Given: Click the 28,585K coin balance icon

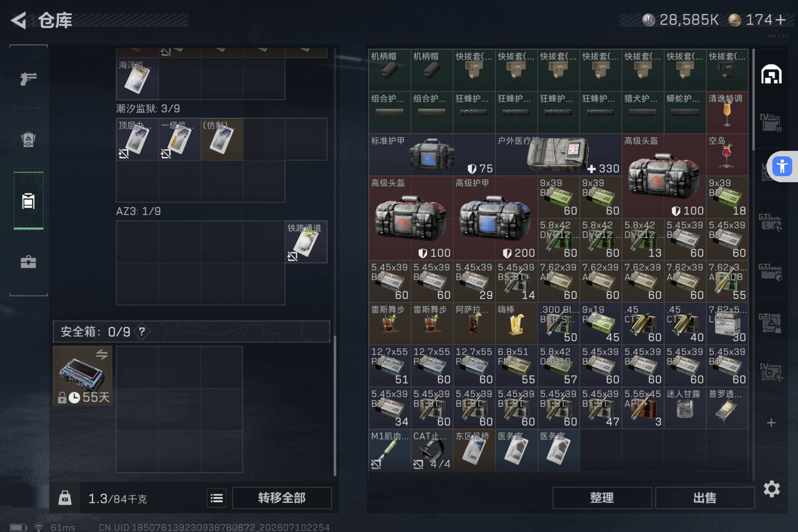Looking at the screenshot, I should (648, 20).
